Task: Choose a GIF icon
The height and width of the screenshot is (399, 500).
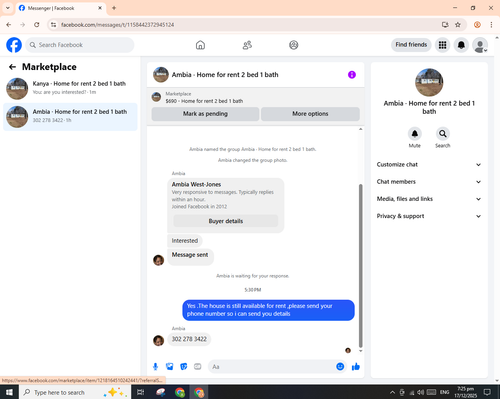Action: tap(198, 367)
